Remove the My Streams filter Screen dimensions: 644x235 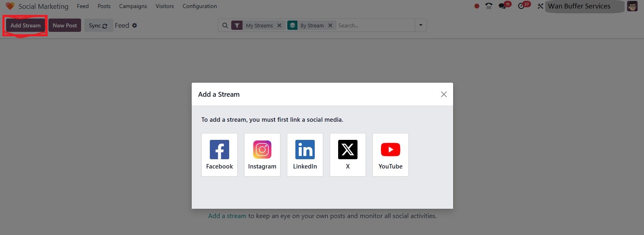[x=279, y=25]
